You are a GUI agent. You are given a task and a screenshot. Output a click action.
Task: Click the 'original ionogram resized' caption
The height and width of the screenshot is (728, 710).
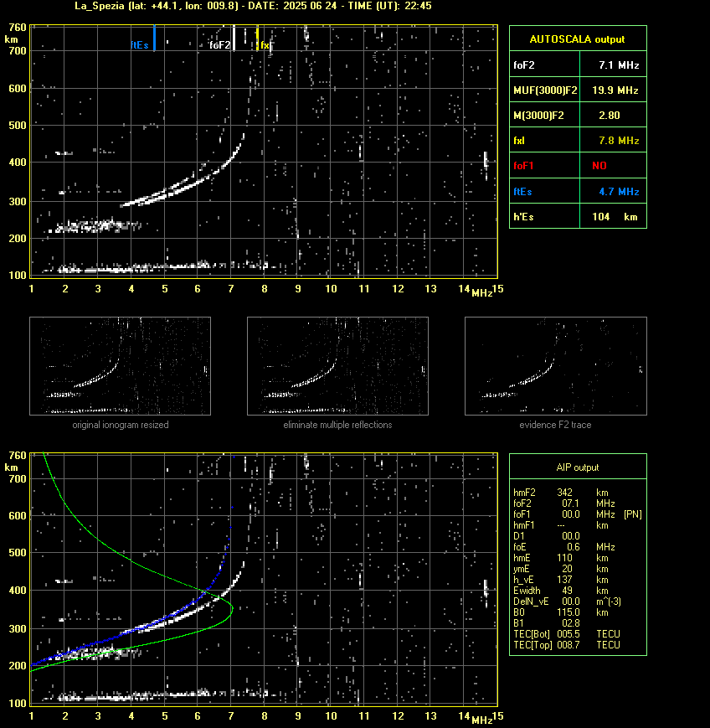tap(121, 425)
